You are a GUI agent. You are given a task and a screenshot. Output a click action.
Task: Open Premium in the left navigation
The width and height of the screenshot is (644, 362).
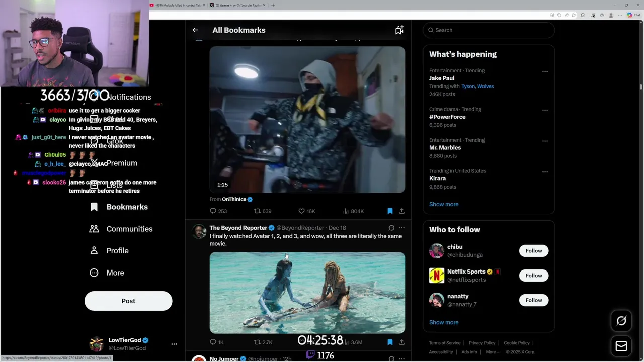click(113, 163)
